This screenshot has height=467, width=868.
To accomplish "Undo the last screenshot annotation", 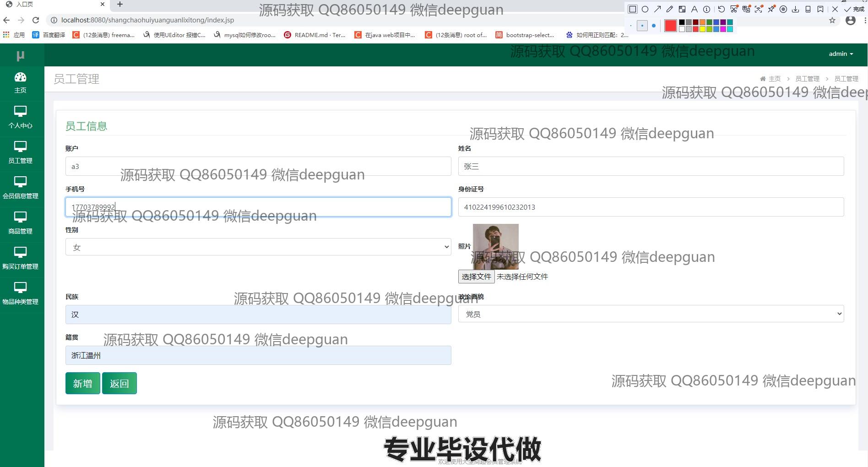I will (722, 9).
